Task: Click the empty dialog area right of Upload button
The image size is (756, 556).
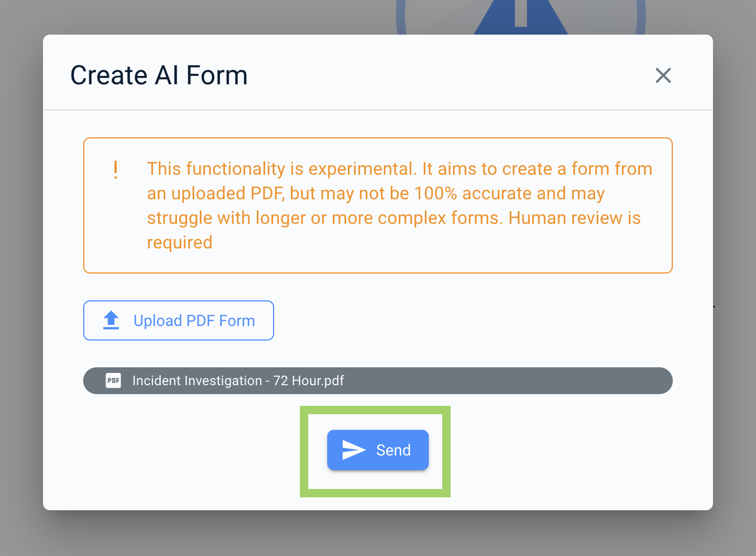Action: (x=475, y=320)
